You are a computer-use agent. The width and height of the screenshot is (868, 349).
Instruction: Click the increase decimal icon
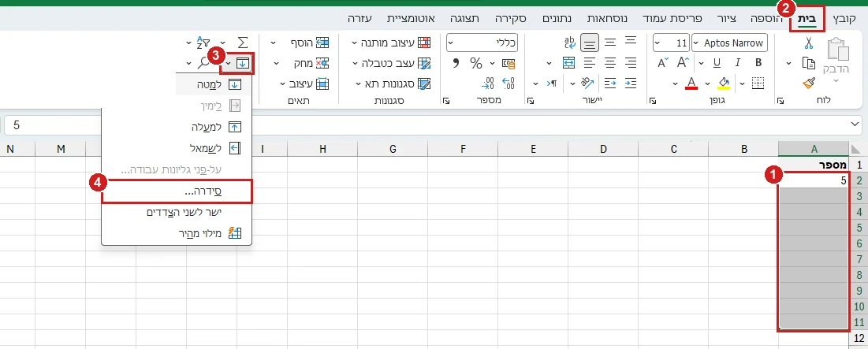509,84
